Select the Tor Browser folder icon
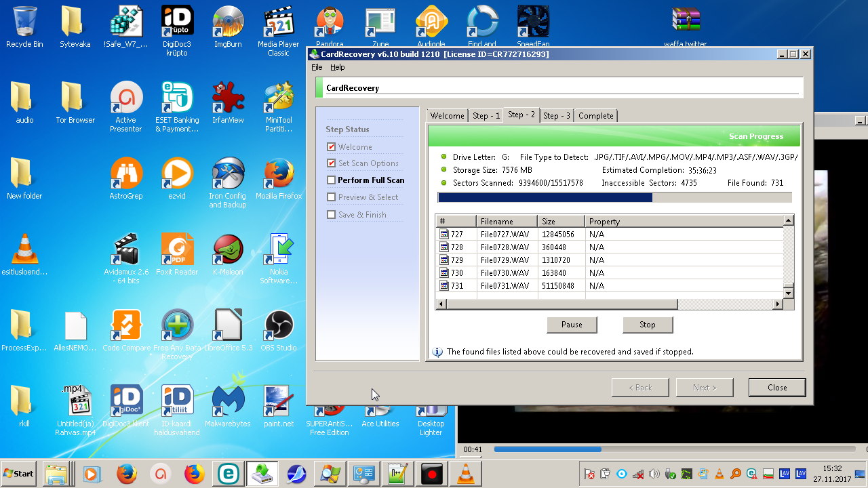 click(x=75, y=103)
